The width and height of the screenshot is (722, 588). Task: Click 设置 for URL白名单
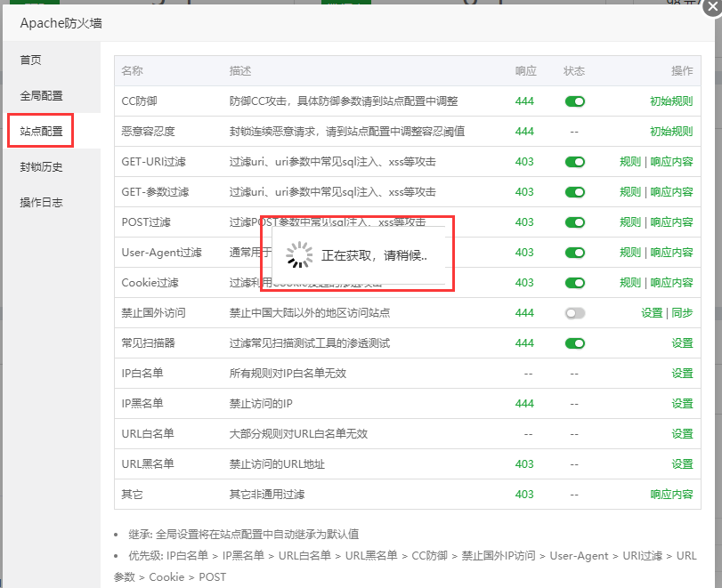coord(682,434)
